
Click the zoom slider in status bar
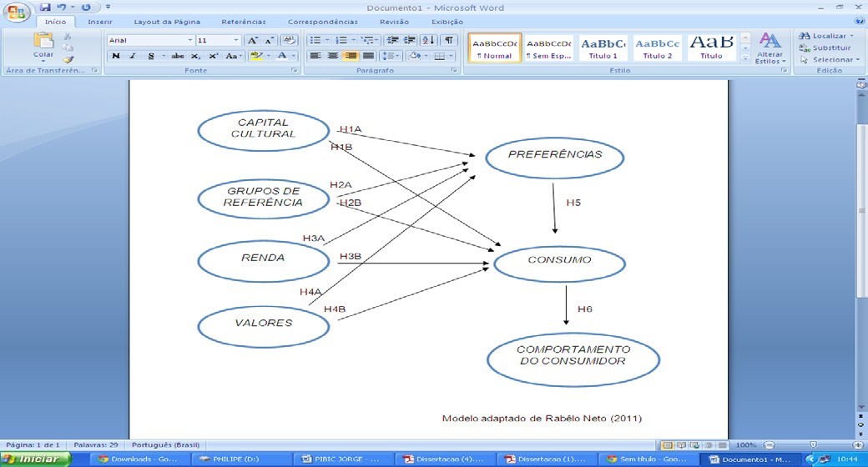[814, 445]
